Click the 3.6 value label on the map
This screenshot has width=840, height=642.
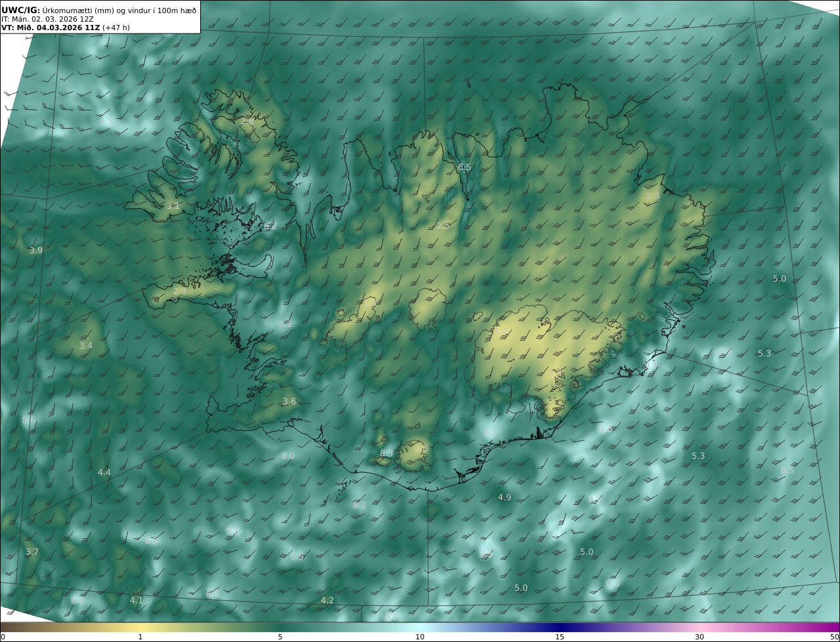point(289,401)
